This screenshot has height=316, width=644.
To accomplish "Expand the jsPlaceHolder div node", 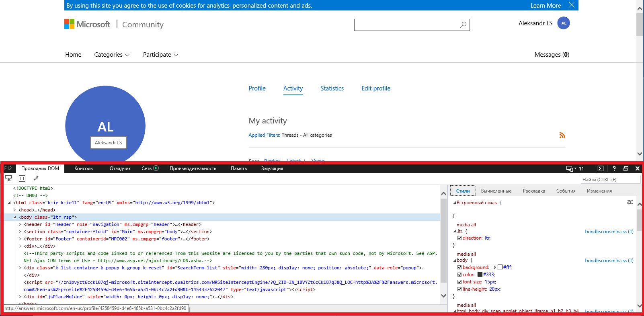I will coord(20,297).
